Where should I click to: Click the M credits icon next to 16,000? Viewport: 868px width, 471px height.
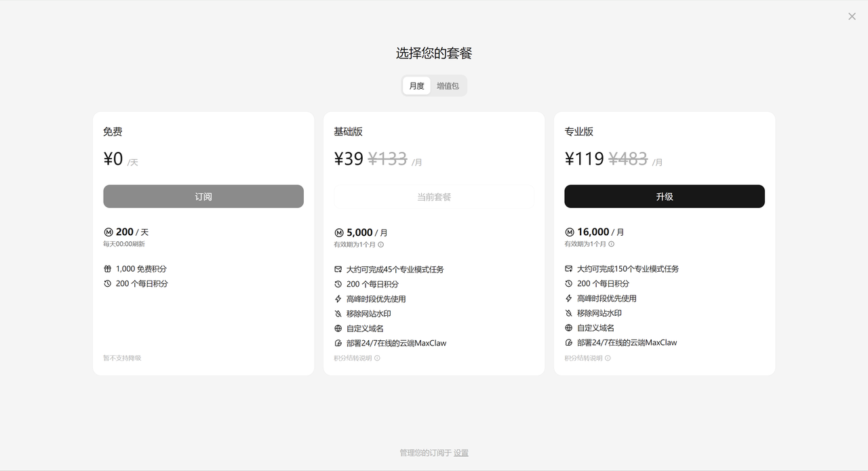569,232
